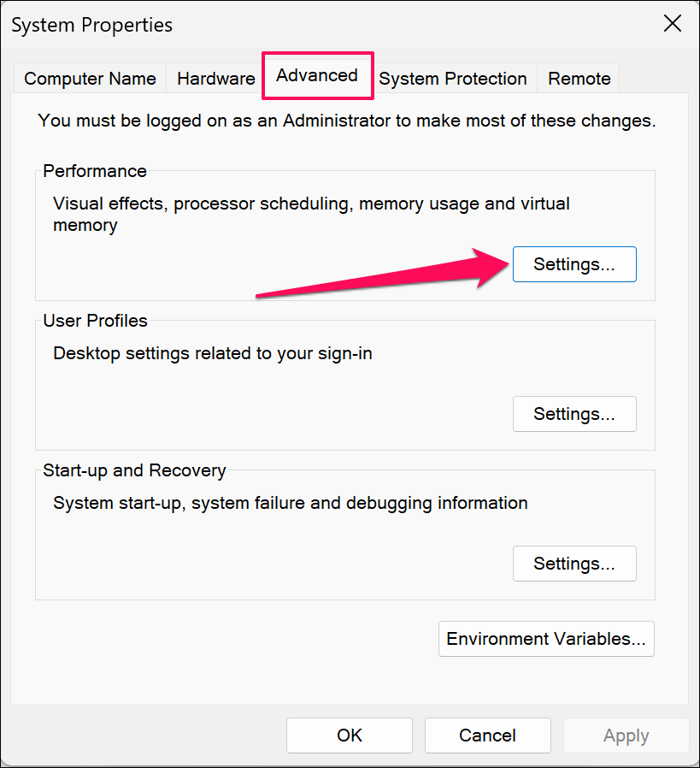The image size is (700, 768).
Task: Click the System Properties title bar
Action: pos(91,25)
